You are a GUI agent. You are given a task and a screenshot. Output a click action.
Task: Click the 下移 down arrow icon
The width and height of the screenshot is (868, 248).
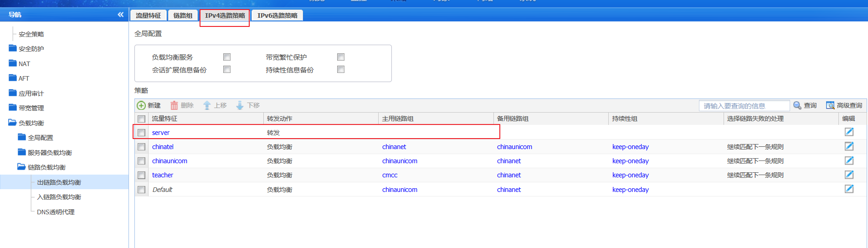pyautogui.click(x=240, y=105)
